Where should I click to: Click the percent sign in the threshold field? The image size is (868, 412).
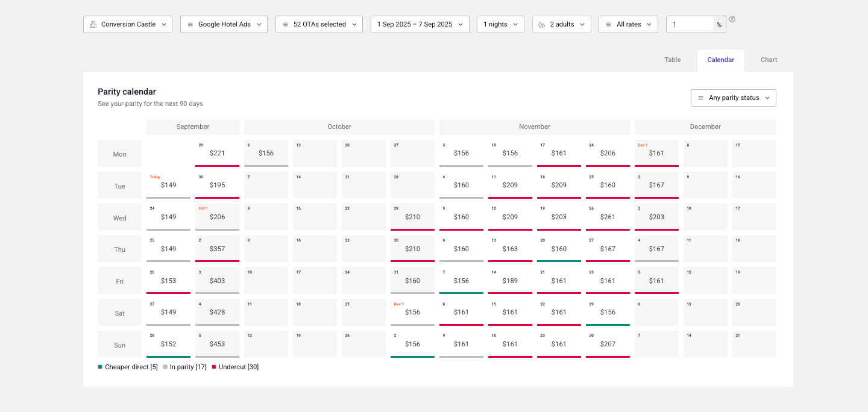pos(719,25)
